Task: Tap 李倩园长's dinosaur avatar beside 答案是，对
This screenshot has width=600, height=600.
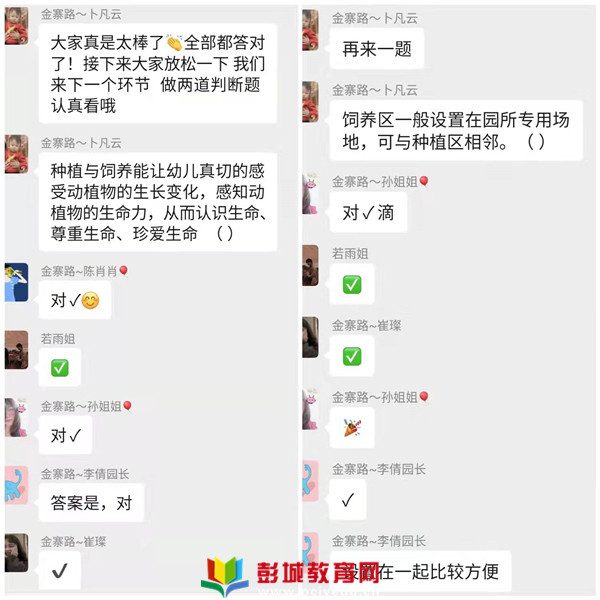Action: [16, 484]
